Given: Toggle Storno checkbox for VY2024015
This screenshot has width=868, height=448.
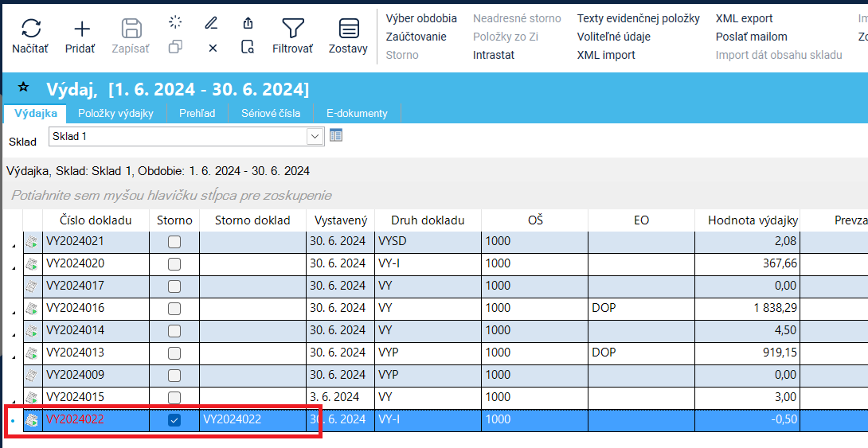Looking at the screenshot, I should [174, 398].
